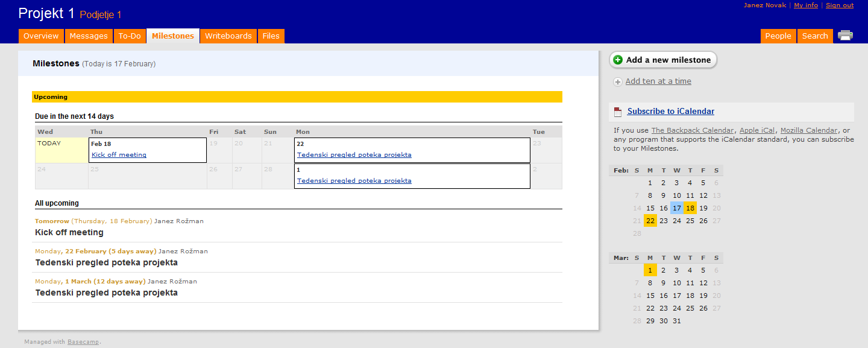Switch to the Messages tab
Screen dimensions: 868x348
89,36
